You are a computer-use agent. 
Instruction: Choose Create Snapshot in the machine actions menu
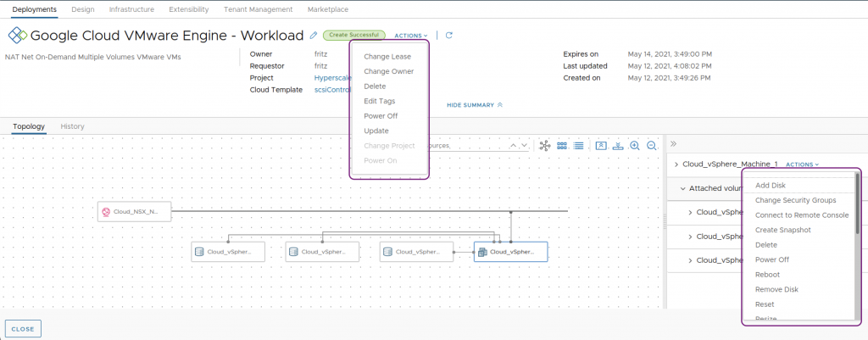(782, 230)
